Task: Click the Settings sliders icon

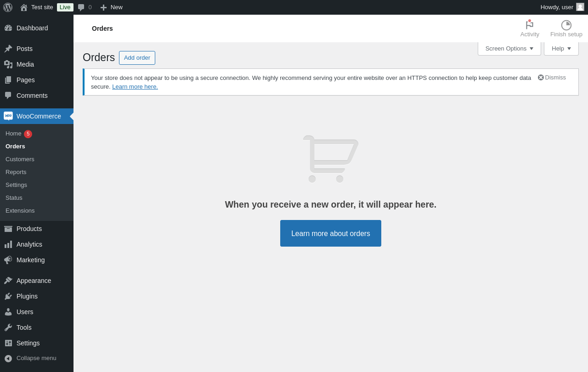Action: tap(8, 343)
